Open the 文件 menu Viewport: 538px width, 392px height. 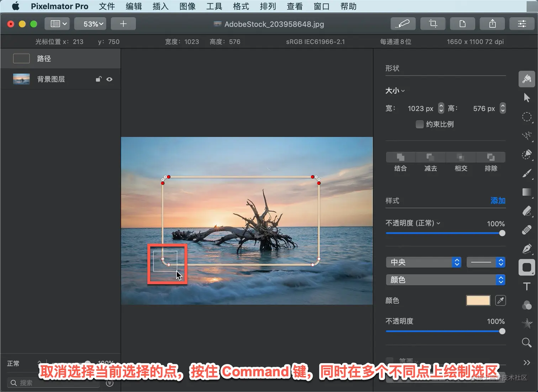107,6
